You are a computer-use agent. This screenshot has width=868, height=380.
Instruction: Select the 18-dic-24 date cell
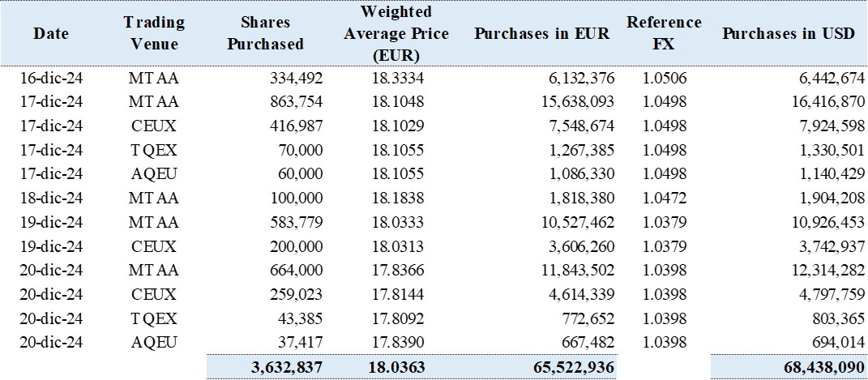pos(51,198)
